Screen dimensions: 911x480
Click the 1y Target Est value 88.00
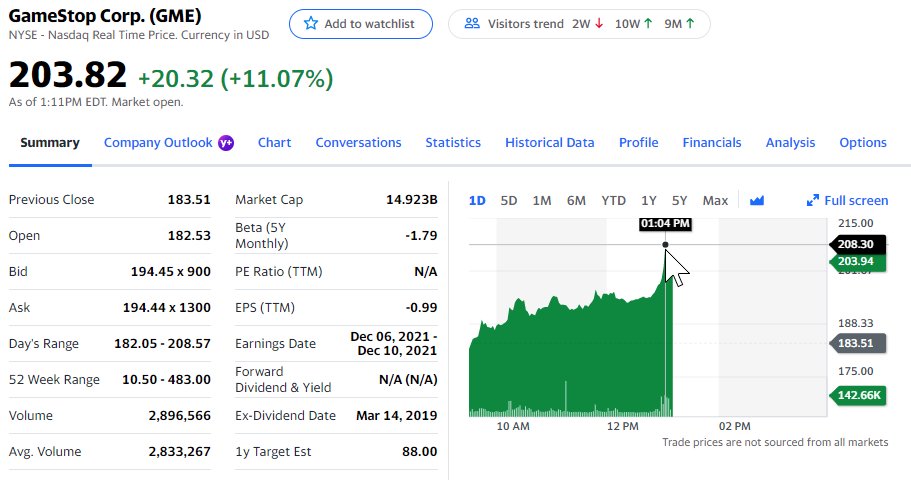click(419, 452)
